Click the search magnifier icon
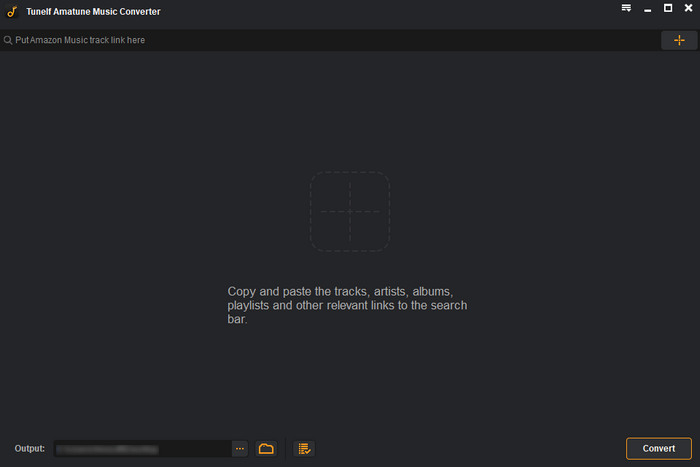The image size is (700, 467). click(x=8, y=40)
